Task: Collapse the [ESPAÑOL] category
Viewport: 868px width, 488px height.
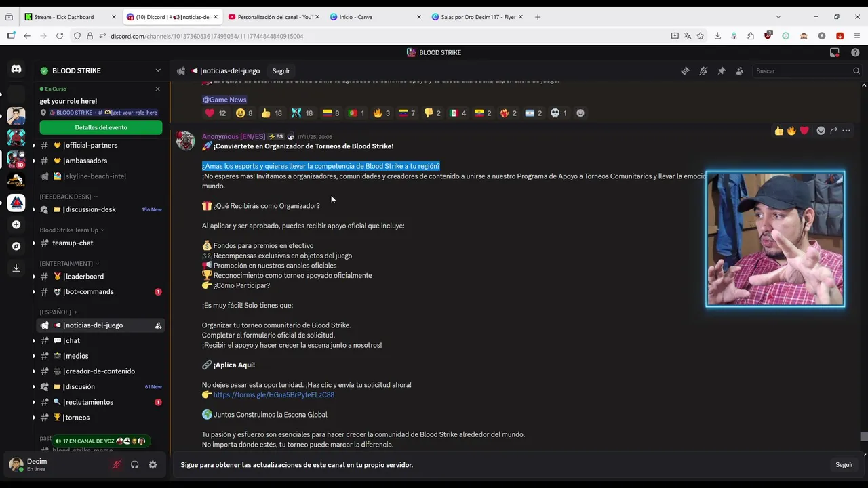Action: (57, 312)
